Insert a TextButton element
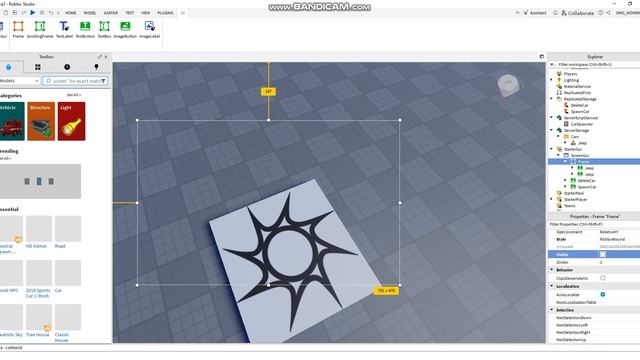The width and height of the screenshot is (640, 360). [x=85, y=30]
